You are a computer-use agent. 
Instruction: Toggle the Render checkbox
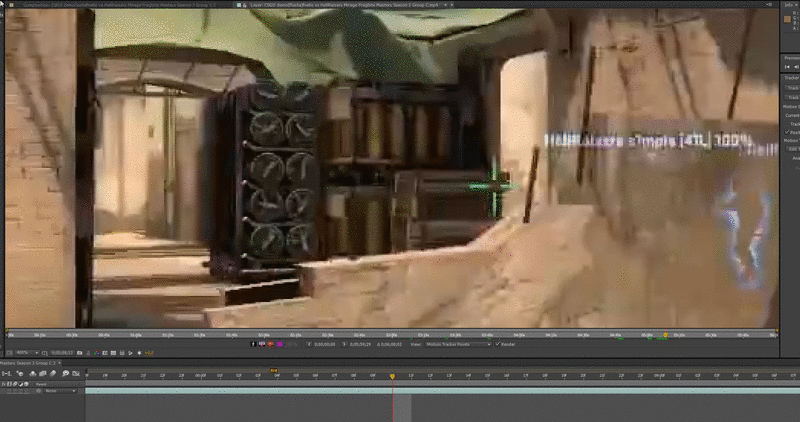click(x=497, y=344)
